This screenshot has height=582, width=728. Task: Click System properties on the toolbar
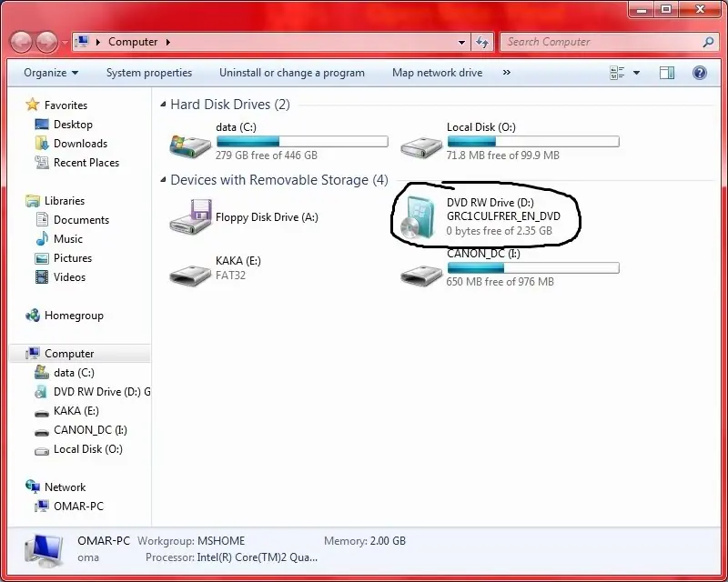[149, 73]
